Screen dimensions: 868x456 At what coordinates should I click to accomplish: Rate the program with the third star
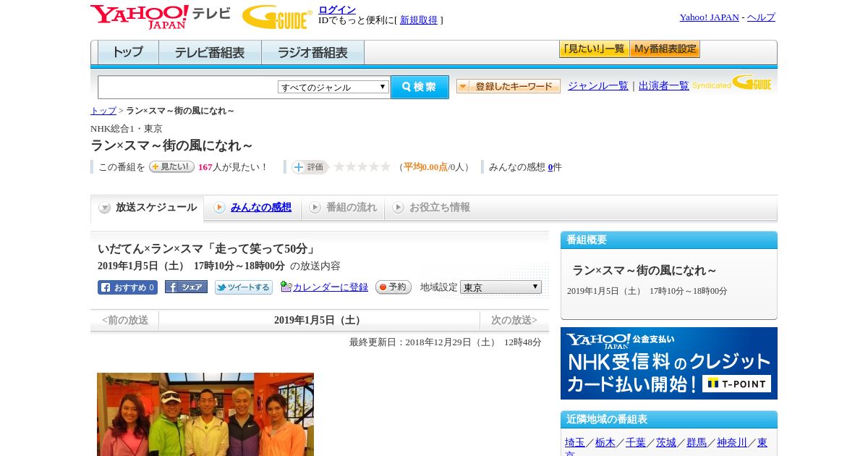(x=362, y=167)
